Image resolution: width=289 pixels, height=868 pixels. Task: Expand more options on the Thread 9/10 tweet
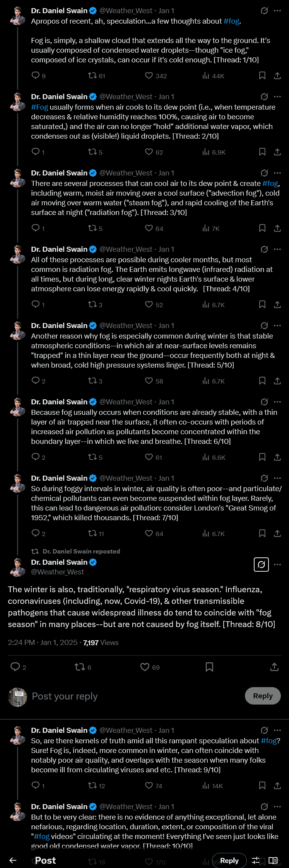[277, 730]
